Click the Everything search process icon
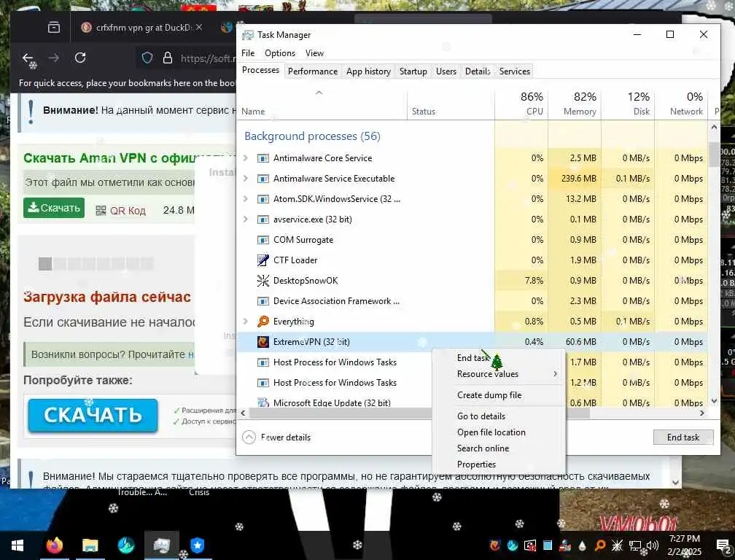The width and height of the screenshot is (735, 560). 263,322
